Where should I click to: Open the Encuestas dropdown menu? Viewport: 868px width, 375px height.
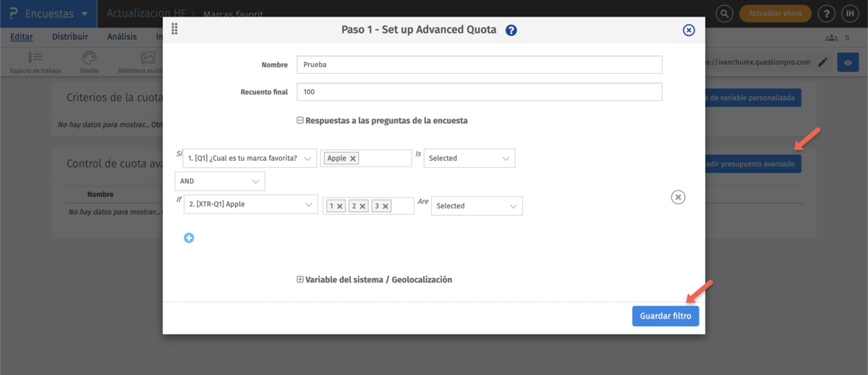(56, 14)
